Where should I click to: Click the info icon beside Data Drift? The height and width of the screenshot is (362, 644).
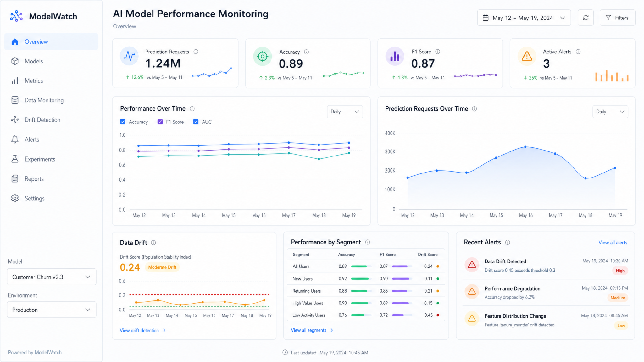(153, 243)
